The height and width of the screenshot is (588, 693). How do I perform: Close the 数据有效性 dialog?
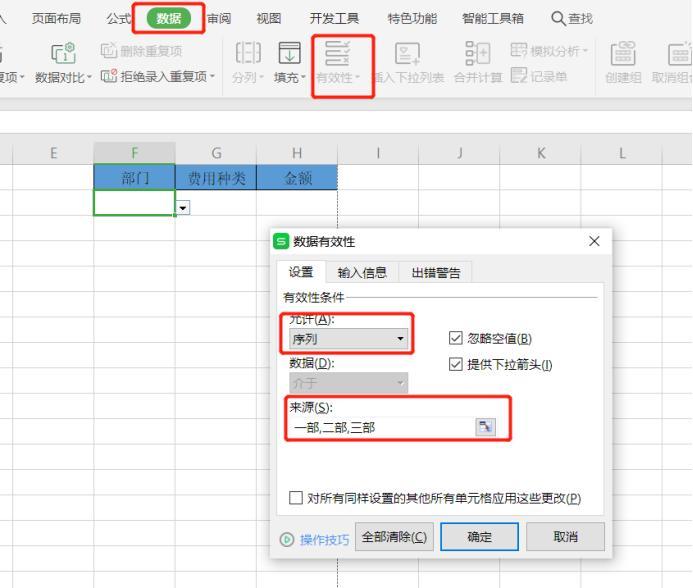tap(594, 241)
